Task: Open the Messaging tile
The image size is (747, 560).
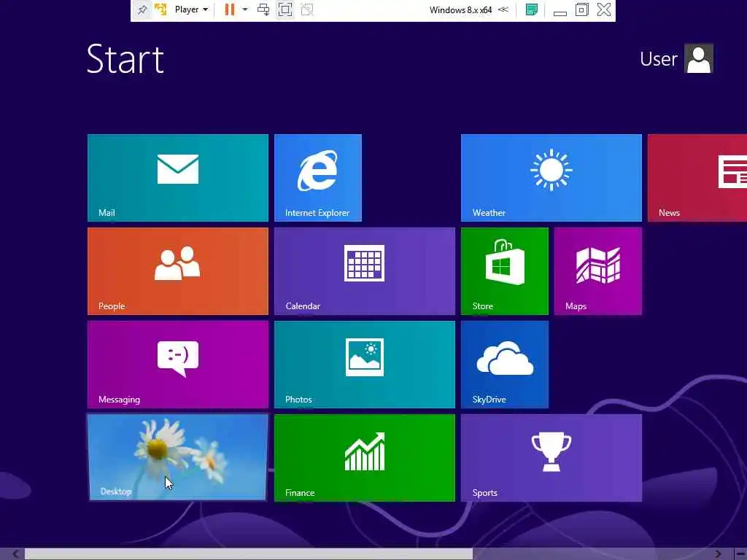Action: 178,365
